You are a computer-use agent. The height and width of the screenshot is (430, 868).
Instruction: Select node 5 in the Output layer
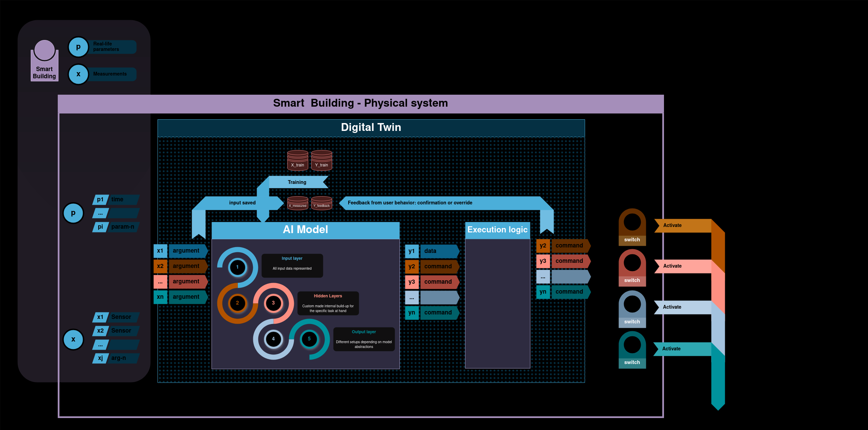[x=309, y=339]
